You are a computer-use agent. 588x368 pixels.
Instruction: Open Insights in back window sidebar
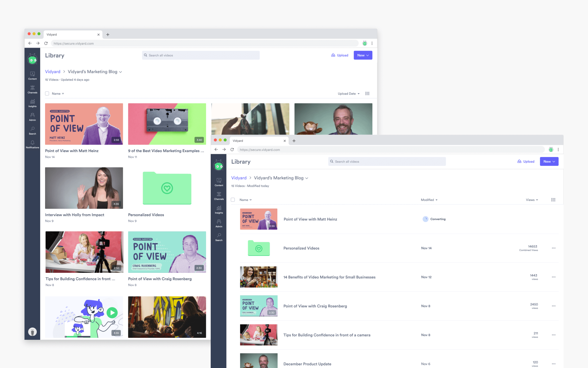[32, 103]
